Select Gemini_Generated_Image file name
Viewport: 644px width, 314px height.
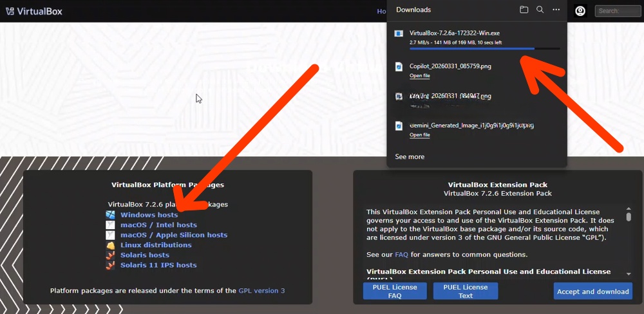point(471,125)
